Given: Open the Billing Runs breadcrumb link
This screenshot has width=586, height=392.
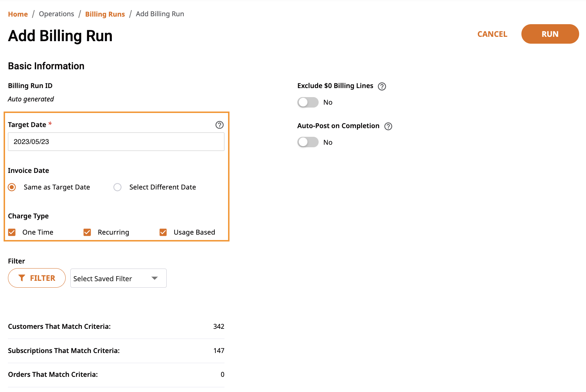Looking at the screenshot, I should (105, 14).
